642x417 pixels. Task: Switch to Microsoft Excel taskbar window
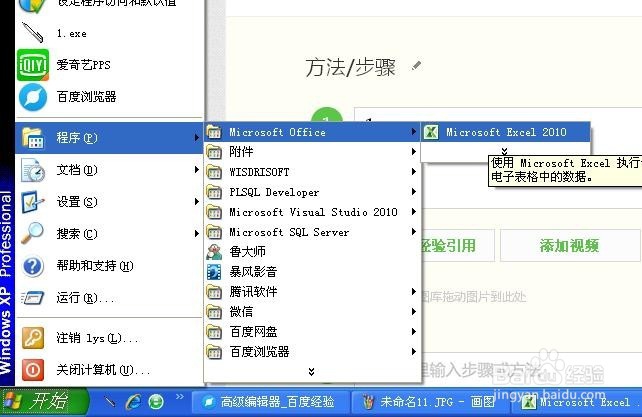coord(577,402)
